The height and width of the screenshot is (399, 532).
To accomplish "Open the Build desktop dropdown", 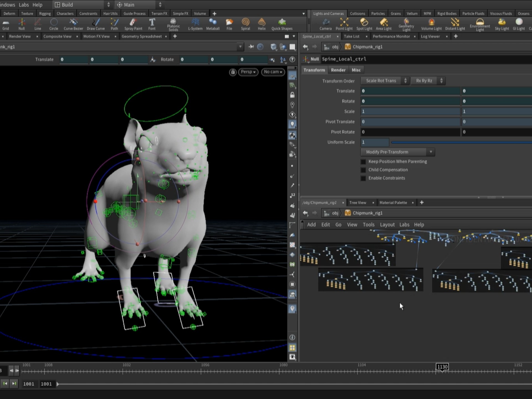I will point(82,5).
